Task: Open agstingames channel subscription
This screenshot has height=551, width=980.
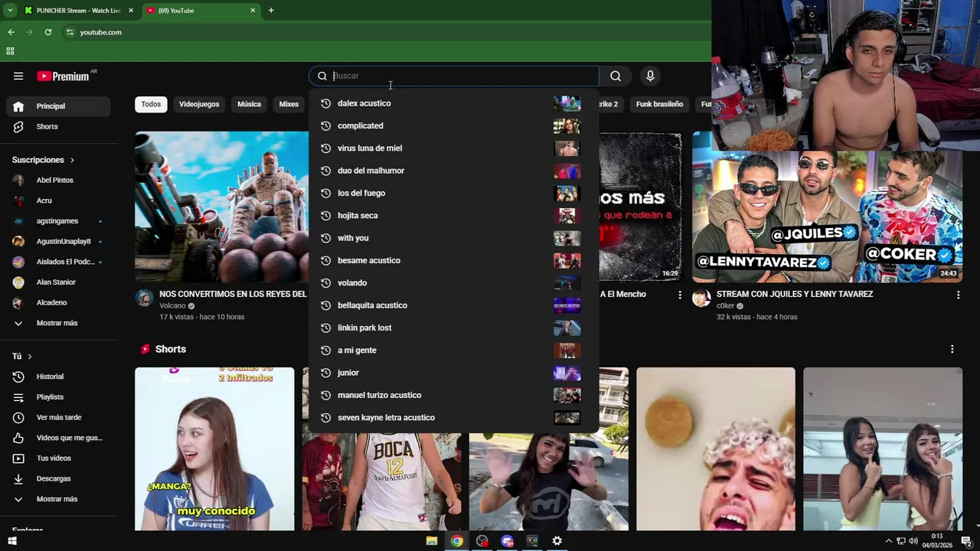Action: [58, 221]
